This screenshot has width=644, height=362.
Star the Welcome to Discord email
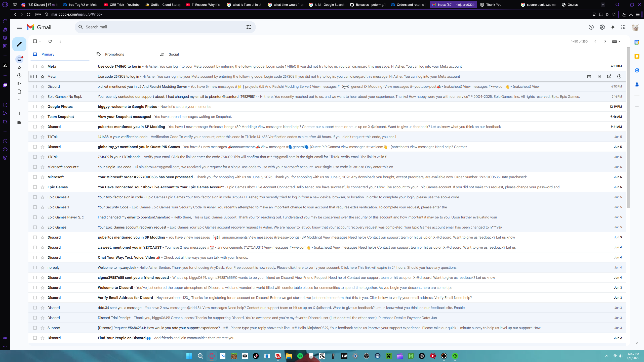43,288
